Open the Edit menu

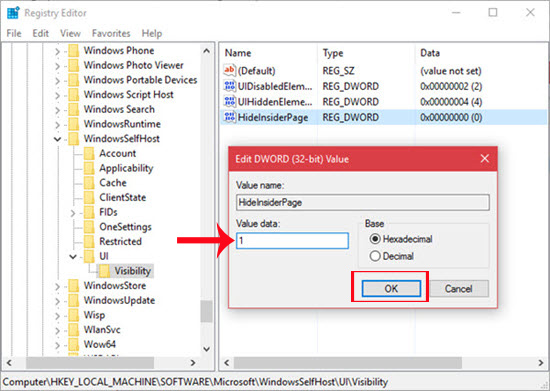(x=41, y=33)
